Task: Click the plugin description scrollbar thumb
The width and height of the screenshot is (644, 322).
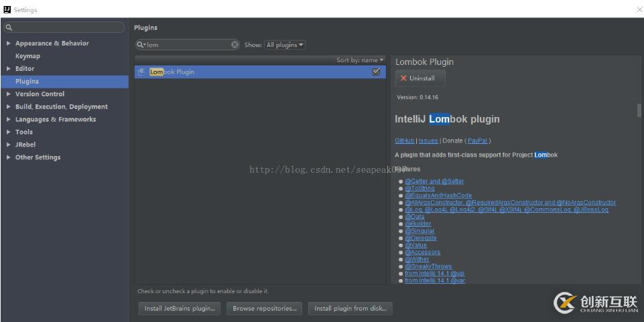Action: coord(639,110)
